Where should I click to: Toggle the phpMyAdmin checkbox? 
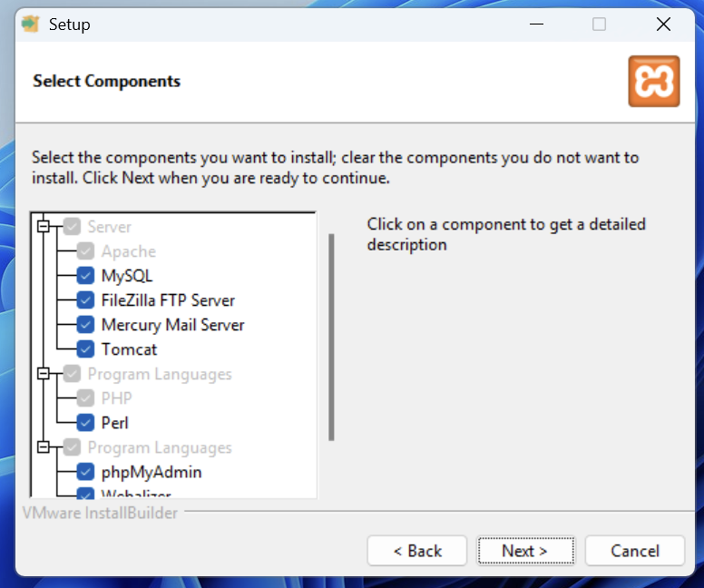(x=86, y=472)
